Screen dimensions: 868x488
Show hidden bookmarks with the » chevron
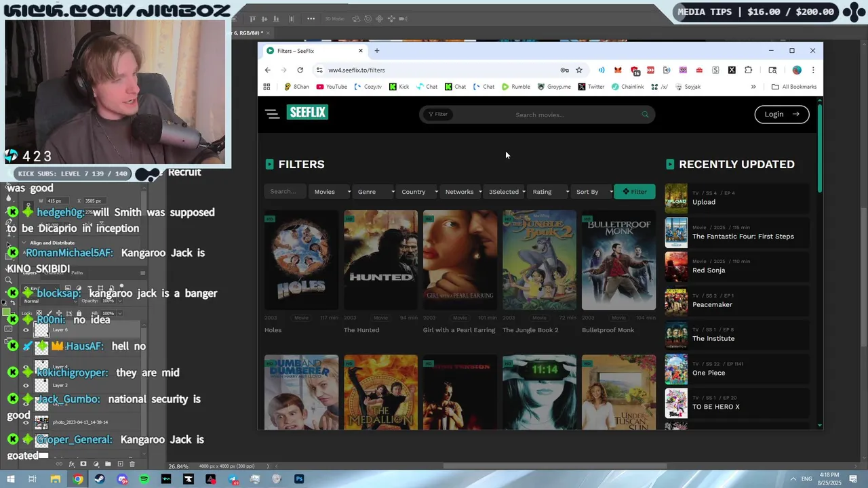pos(753,87)
